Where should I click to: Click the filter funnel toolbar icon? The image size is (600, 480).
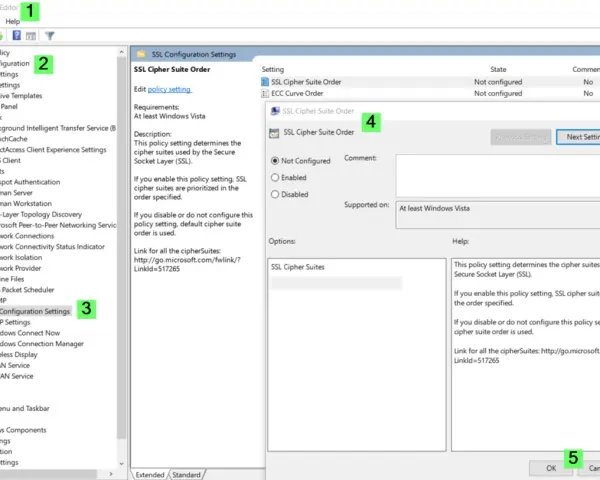(49, 36)
